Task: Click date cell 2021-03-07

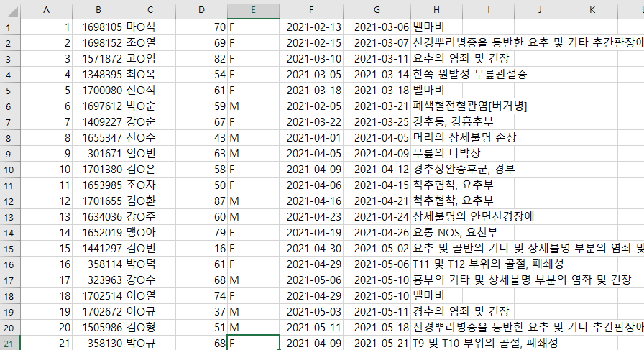Action: coord(377,42)
